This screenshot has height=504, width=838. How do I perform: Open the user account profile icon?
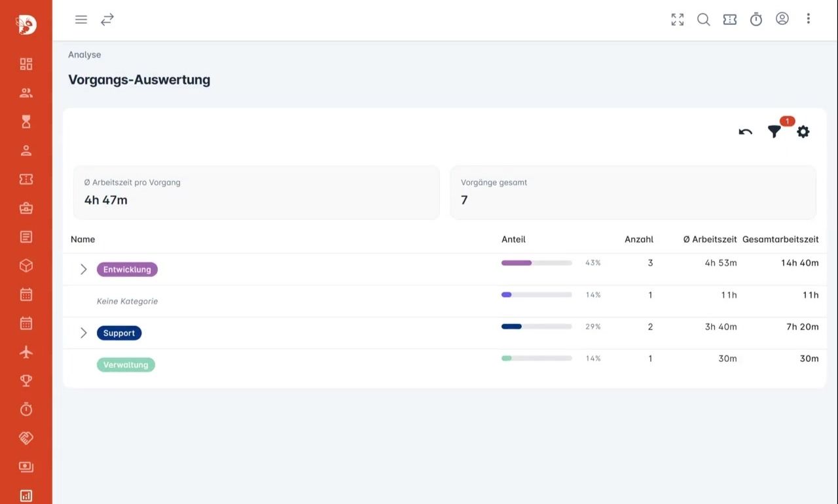[782, 19]
